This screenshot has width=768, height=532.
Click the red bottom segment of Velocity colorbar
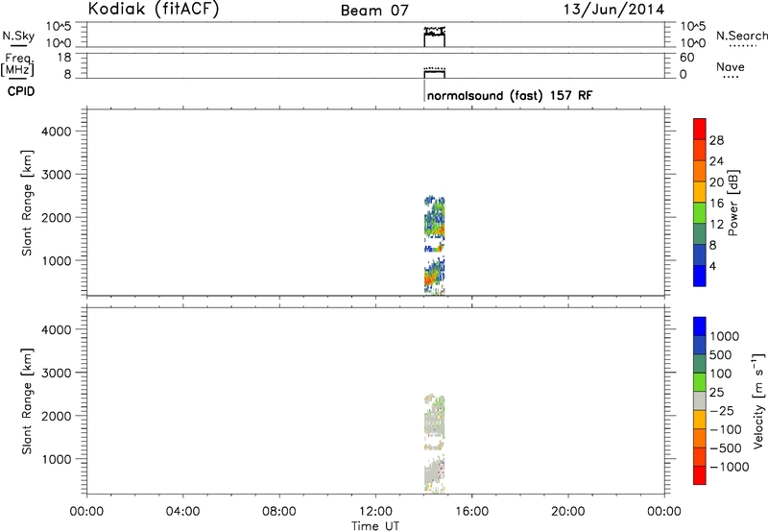700,475
